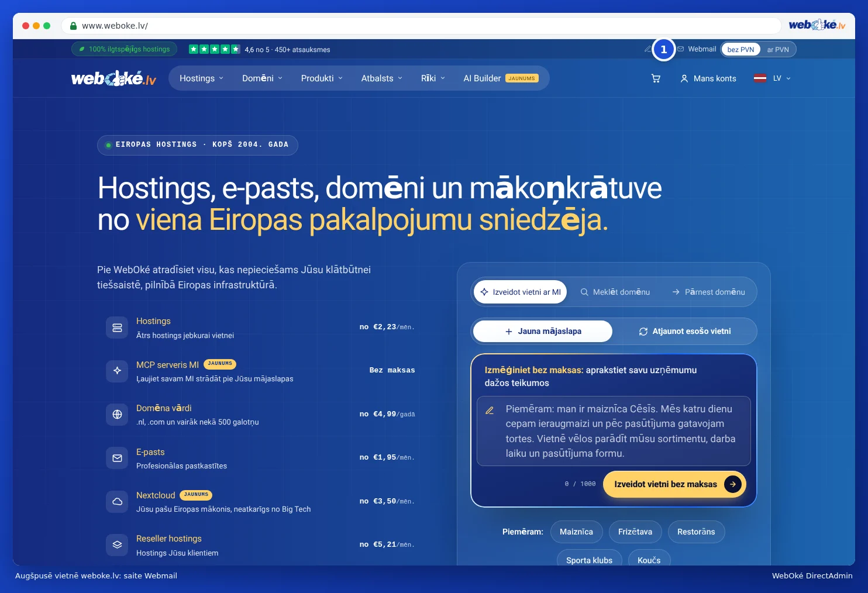Select the Maiznīca example chip
The width and height of the screenshot is (868, 593).
576,532
